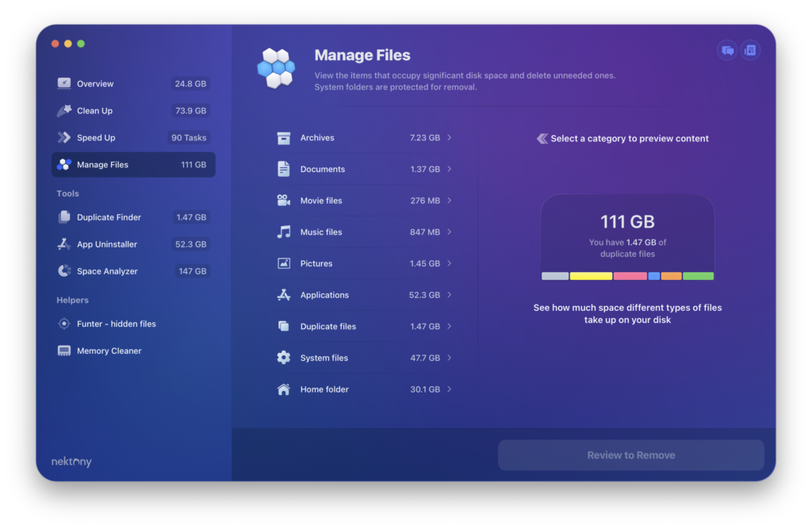Click the 52.3 GB Applications size value

click(424, 295)
